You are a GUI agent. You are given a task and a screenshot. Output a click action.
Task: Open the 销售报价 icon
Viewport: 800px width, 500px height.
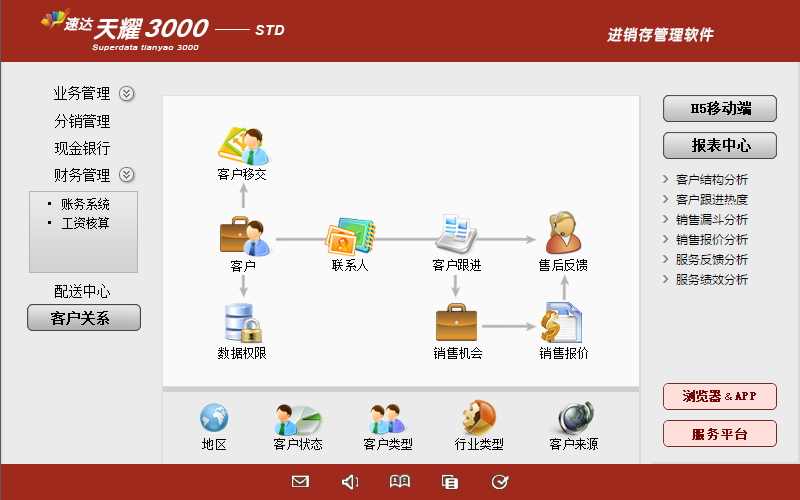click(x=563, y=324)
